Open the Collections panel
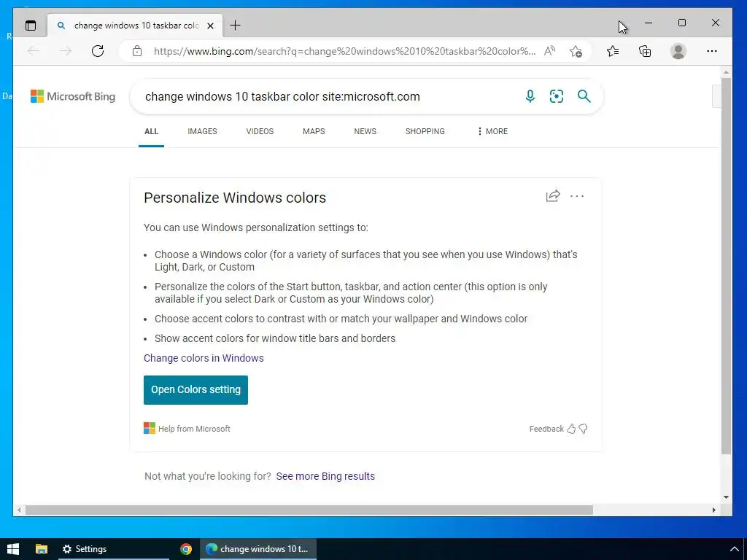Viewport: 747px width, 560px height. 645,51
